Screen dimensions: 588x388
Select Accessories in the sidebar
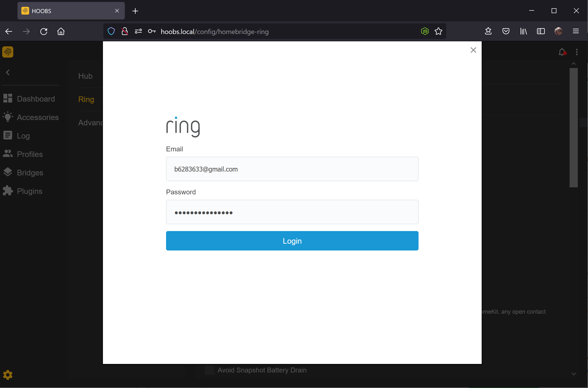(38, 117)
